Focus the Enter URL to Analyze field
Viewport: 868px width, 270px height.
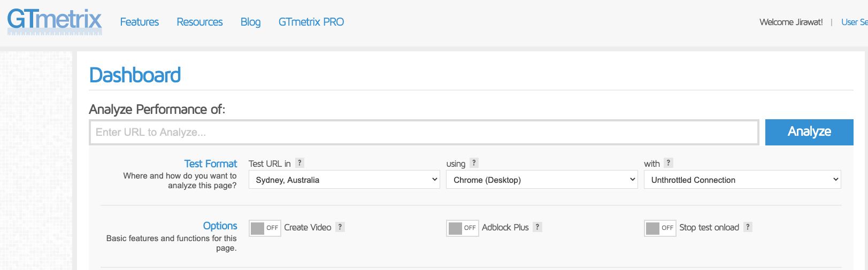[x=424, y=132]
